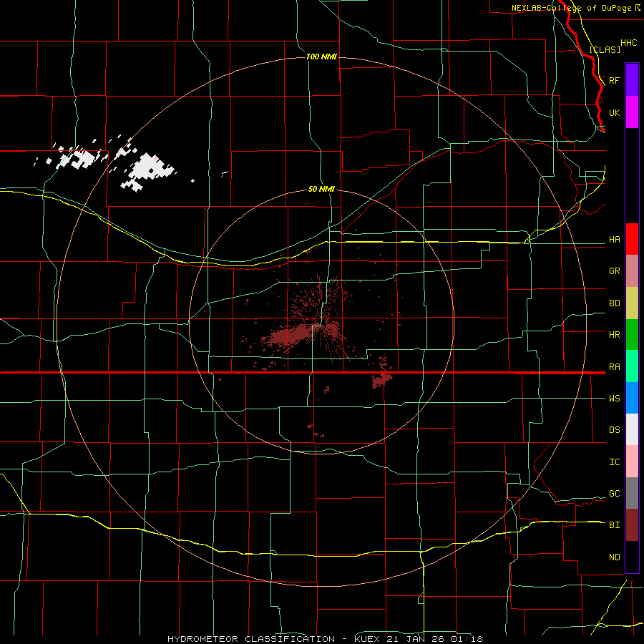644x644 pixels.
Task: Click the HA legend label
Action: coord(614,240)
